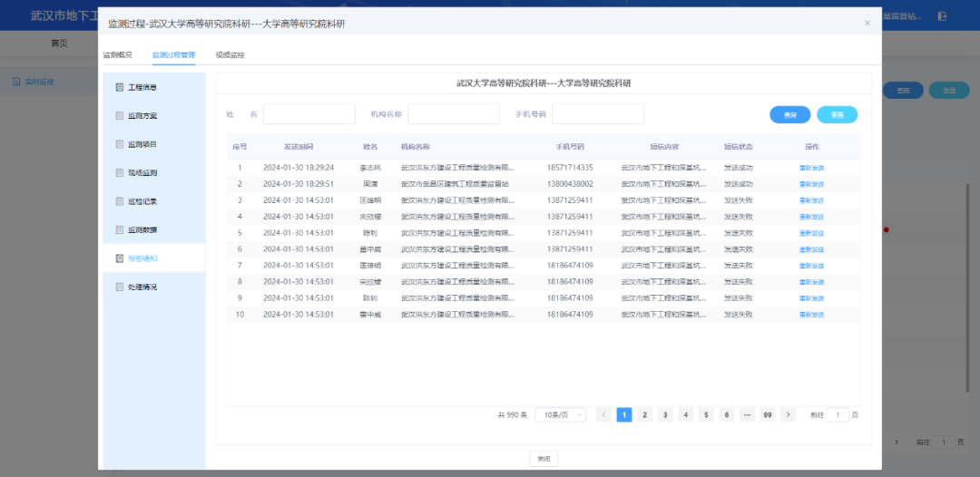Expand more pages via ellipsis button
Image resolution: width=980 pixels, height=477 pixels.
(x=747, y=414)
